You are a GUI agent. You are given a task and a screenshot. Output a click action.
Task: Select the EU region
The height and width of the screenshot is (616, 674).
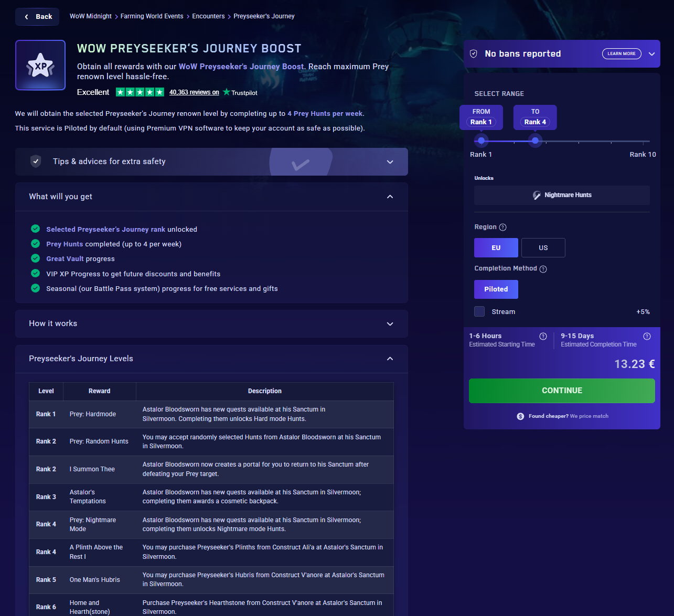pyautogui.click(x=496, y=248)
